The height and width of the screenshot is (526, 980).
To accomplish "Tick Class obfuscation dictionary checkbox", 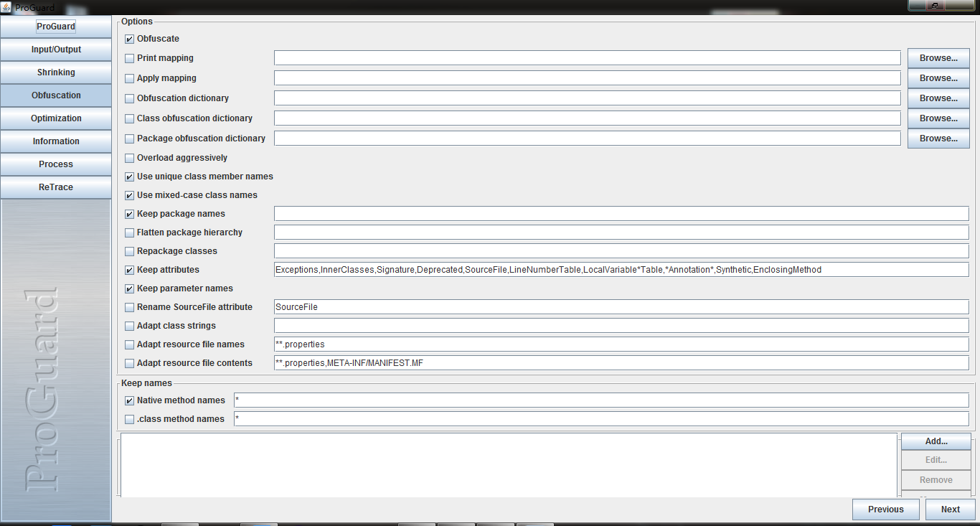I will tap(130, 118).
